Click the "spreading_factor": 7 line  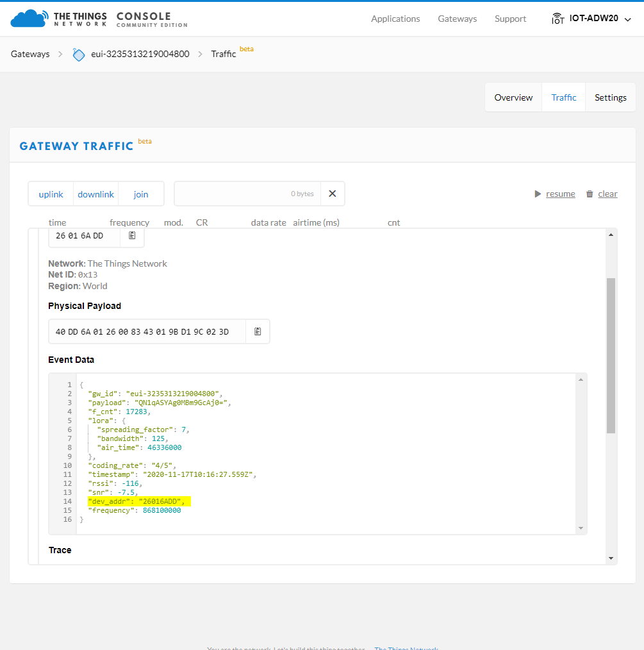(x=143, y=429)
